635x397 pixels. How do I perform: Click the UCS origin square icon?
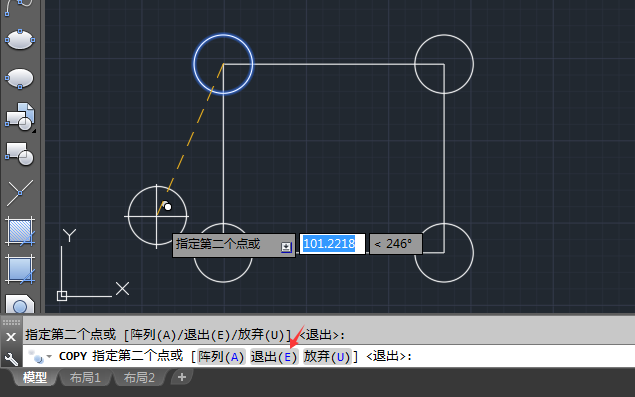[62, 296]
